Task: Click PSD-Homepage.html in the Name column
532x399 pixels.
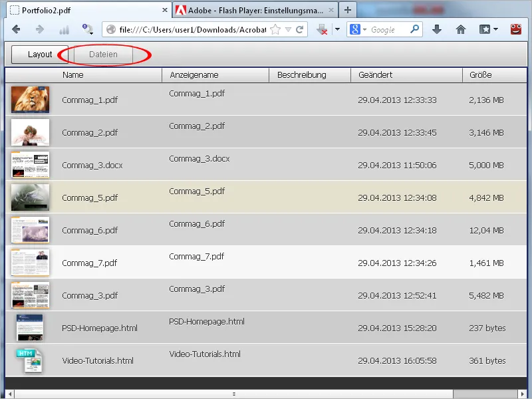Action: [100, 328]
